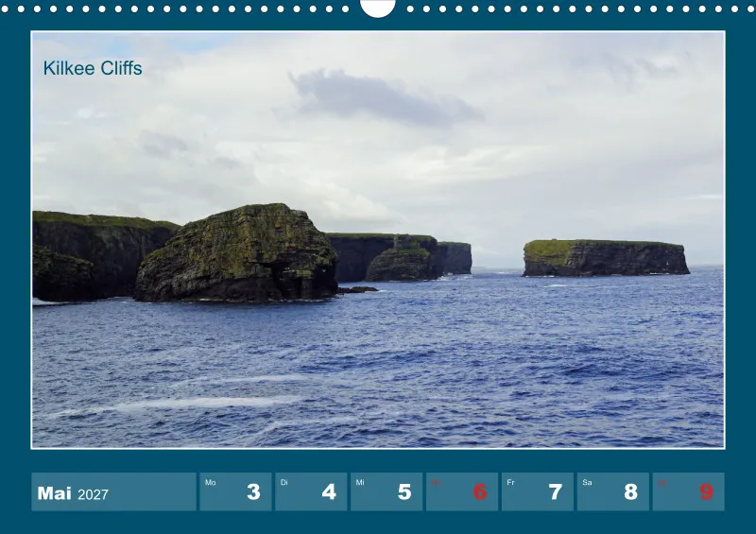Click the flat island on the right
The height and width of the screenshot is (534, 756).
[606, 258]
